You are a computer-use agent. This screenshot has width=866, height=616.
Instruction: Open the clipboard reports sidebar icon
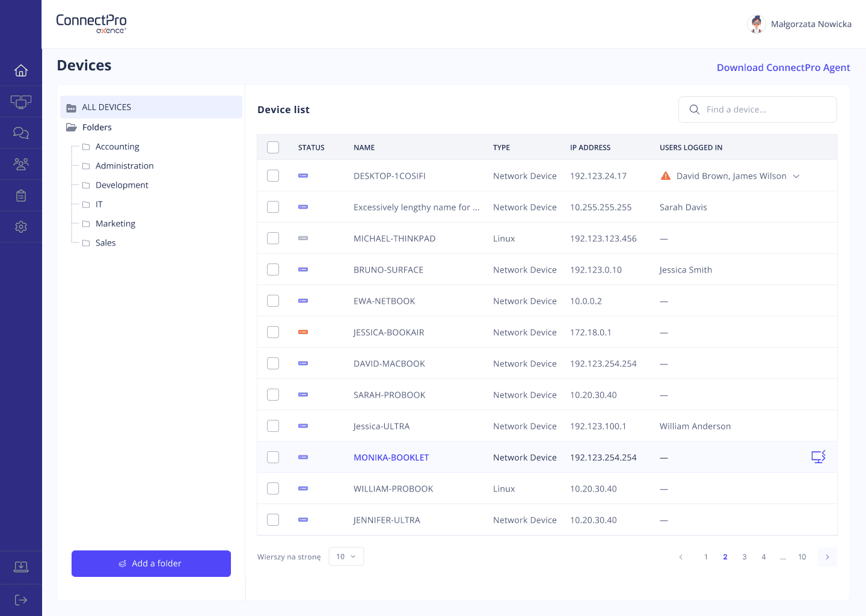[x=21, y=196]
